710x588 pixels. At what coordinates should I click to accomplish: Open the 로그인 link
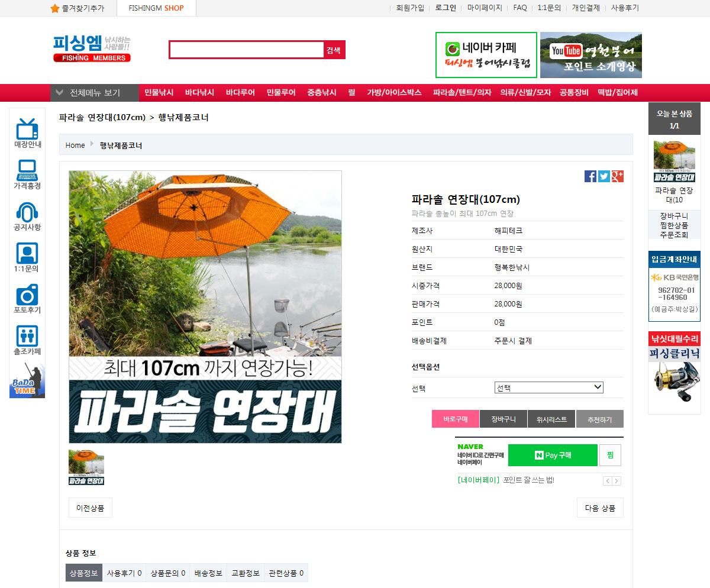[x=446, y=8]
